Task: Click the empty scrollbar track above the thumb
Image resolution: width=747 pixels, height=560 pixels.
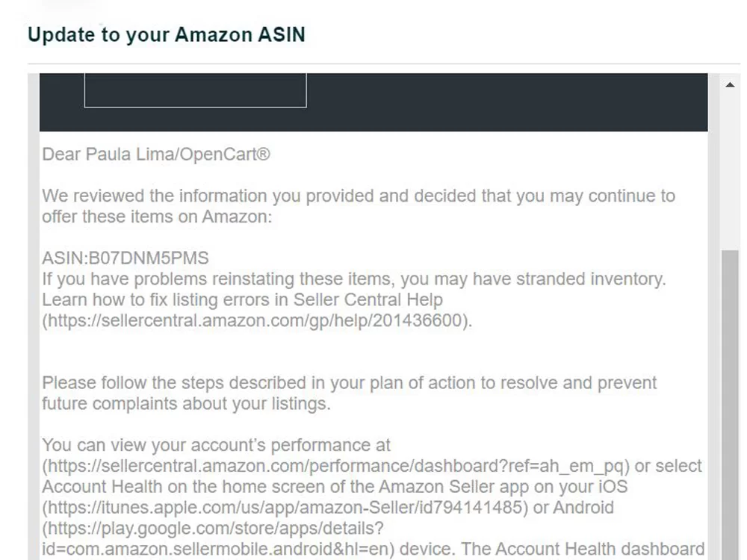Action: point(730,172)
